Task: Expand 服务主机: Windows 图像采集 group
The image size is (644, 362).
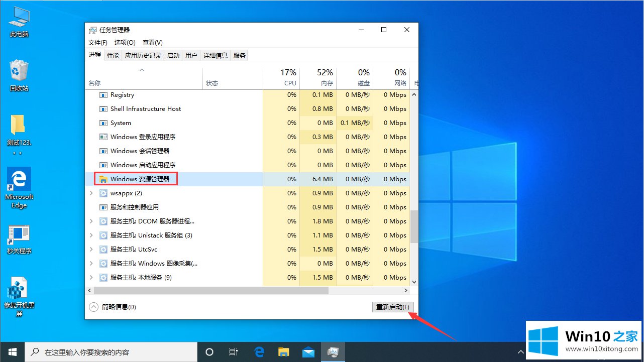Action: pos(91,264)
